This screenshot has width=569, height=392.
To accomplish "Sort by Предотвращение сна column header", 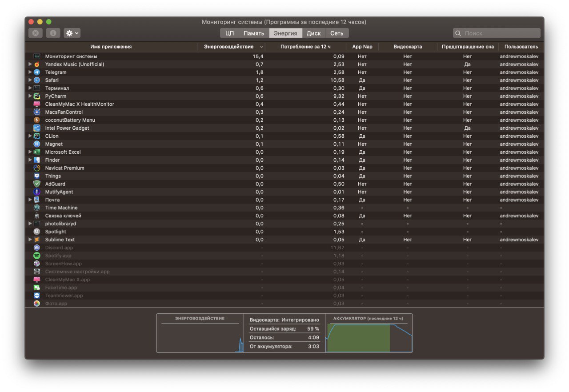I will pyautogui.click(x=468, y=47).
